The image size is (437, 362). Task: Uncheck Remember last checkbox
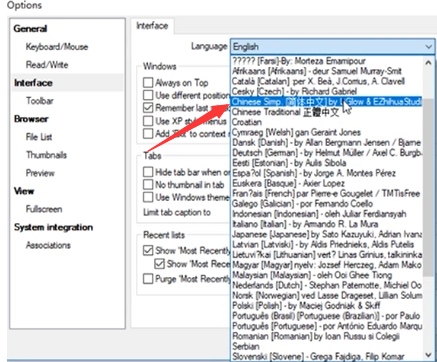tap(148, 108)
